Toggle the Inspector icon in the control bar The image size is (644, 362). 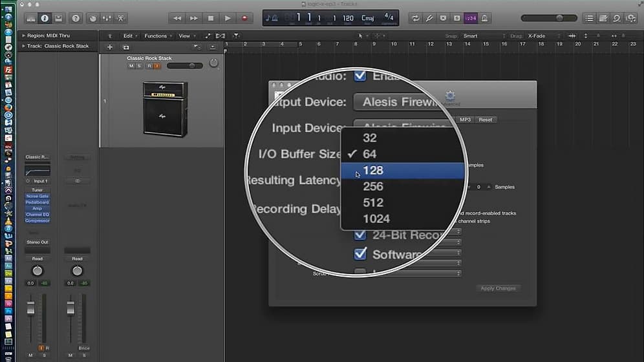pyautogui.click(x=45, y=18)
